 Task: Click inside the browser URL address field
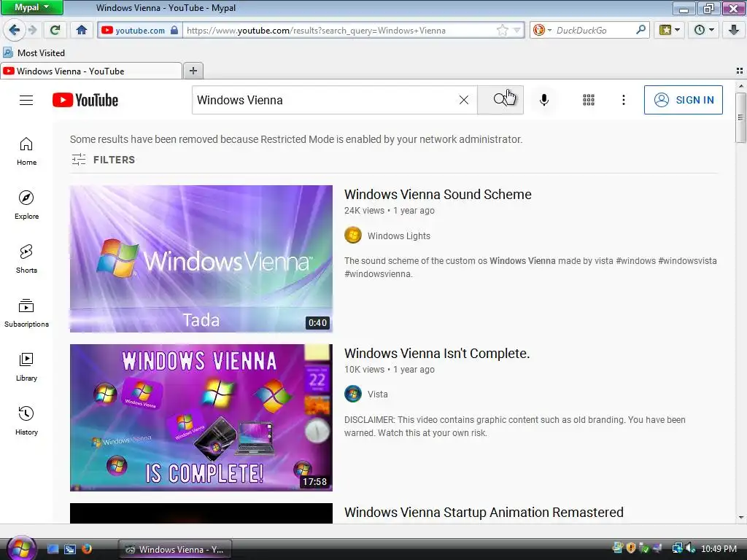pos(339,31)
